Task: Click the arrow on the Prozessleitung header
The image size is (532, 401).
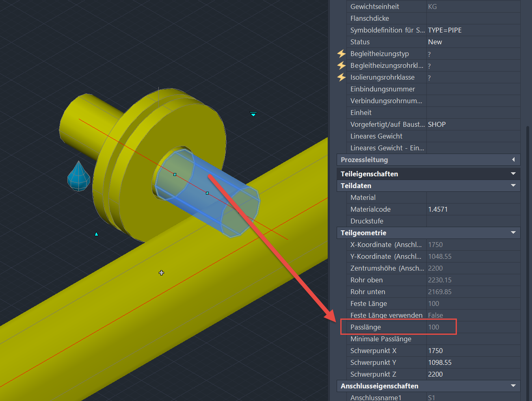Action: 513,160
